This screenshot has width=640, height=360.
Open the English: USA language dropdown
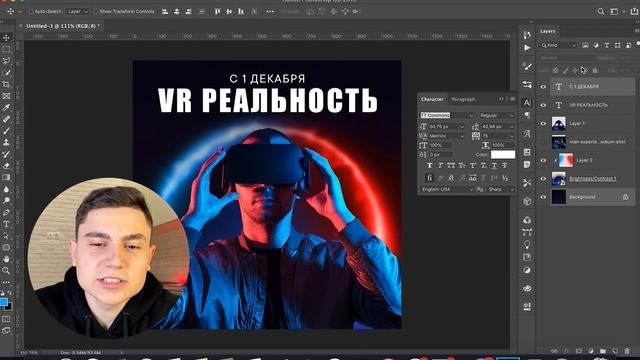[447, 189]
